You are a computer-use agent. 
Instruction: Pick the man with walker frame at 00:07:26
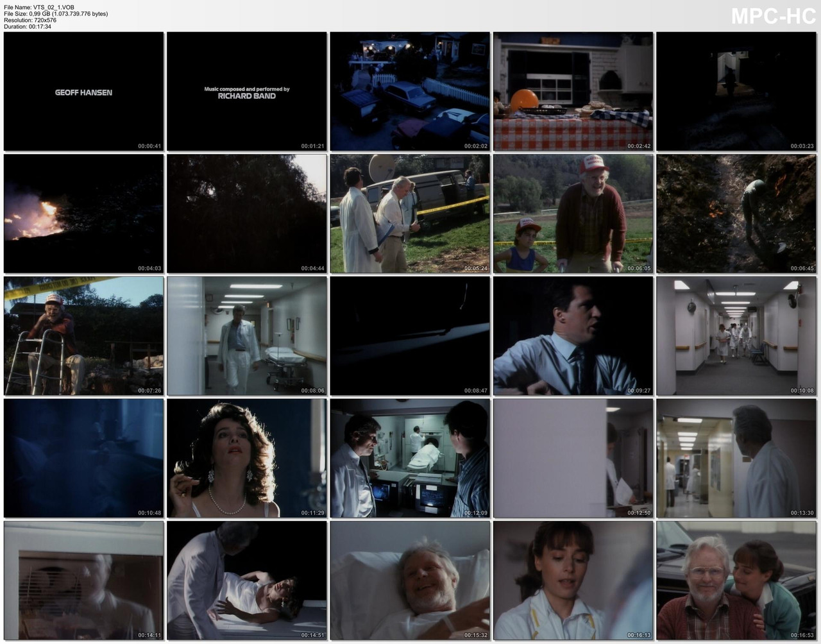point(83,336)
